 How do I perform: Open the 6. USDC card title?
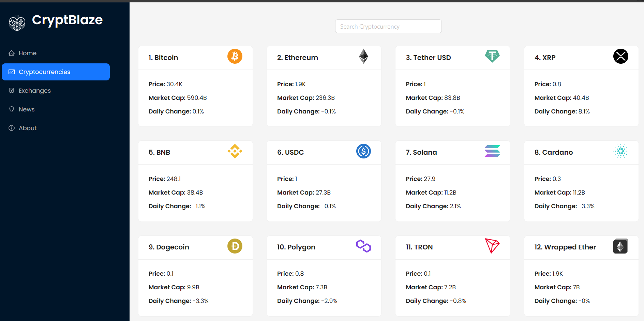pyautogui.click(x=290, y=152)
